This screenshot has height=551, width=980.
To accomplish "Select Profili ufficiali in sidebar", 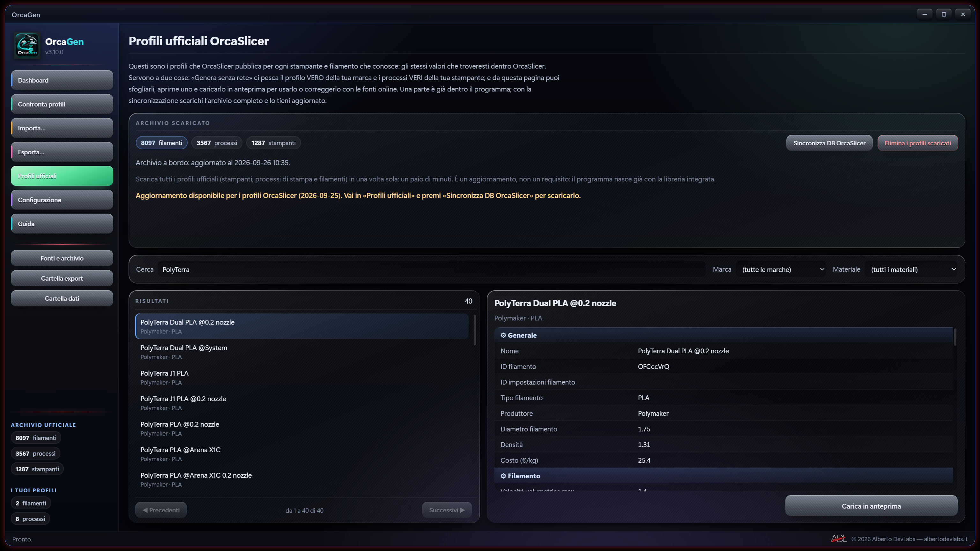I will [x=62, y=176].
